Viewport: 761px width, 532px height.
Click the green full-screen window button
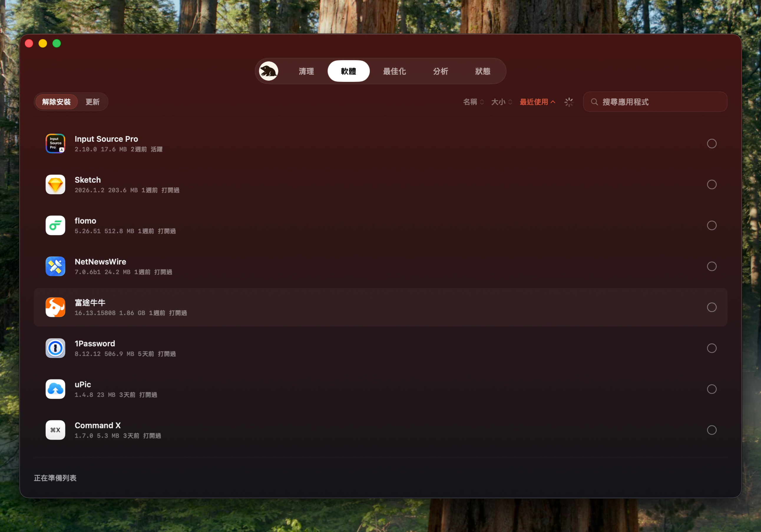click(x=57, y=43)
